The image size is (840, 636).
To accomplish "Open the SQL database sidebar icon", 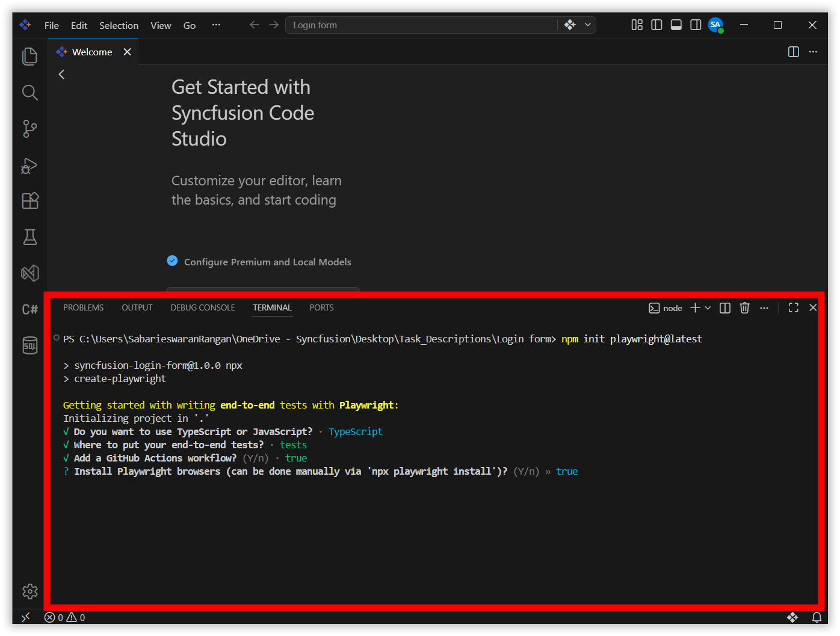I will coord(29,345).
